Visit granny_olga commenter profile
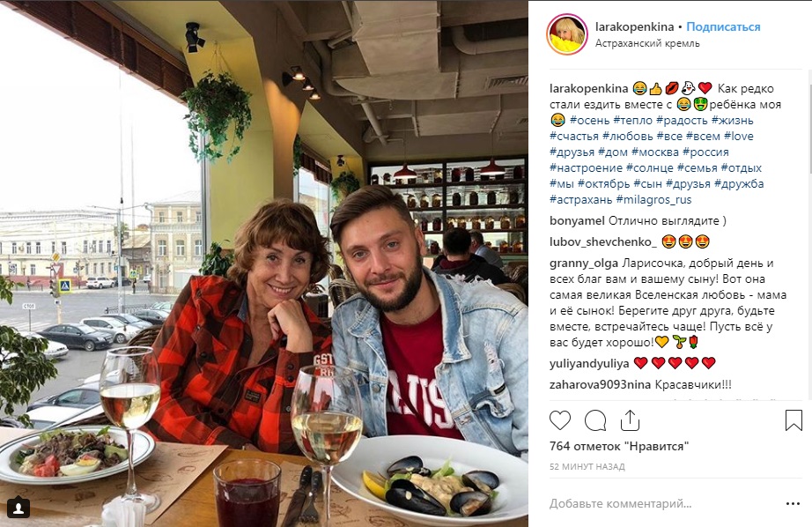Screen dimensions: 812x527 (x=584, y=263)
